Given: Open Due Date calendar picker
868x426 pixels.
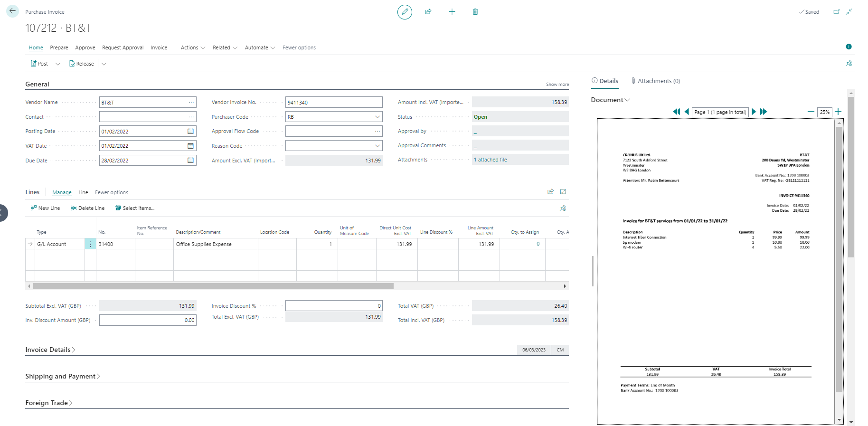Looking at the screenshot, I should (x=190, y=161).
